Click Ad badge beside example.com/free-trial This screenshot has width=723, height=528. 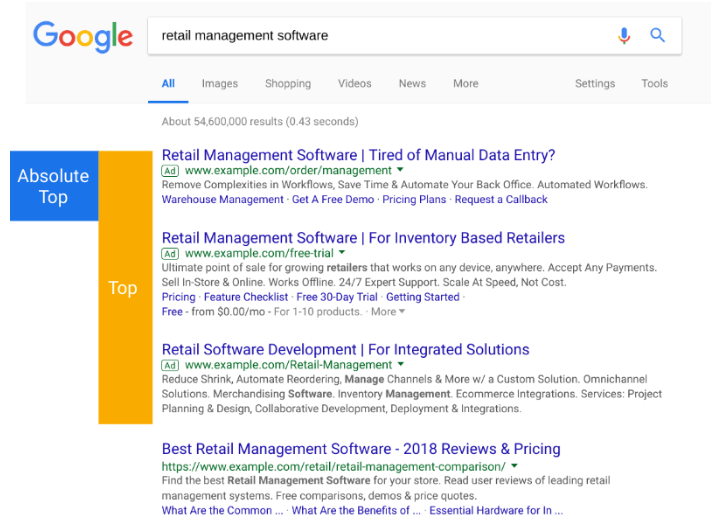coord(170,254)
